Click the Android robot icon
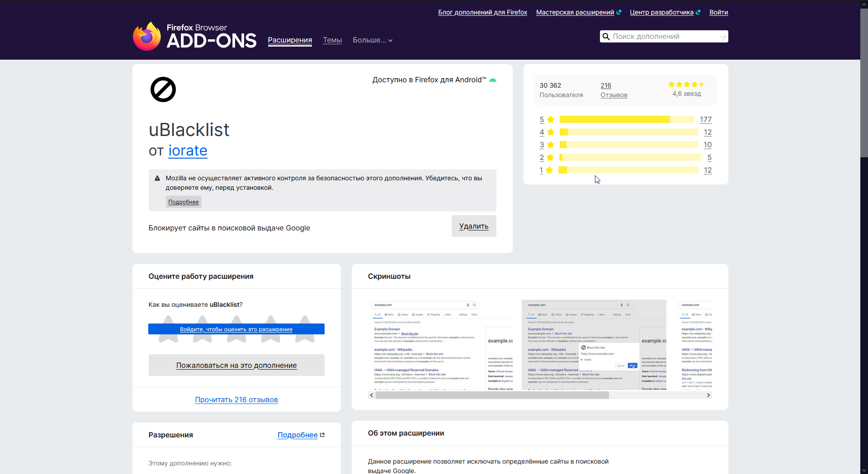 pyautogui.click(x=493, y=80)
